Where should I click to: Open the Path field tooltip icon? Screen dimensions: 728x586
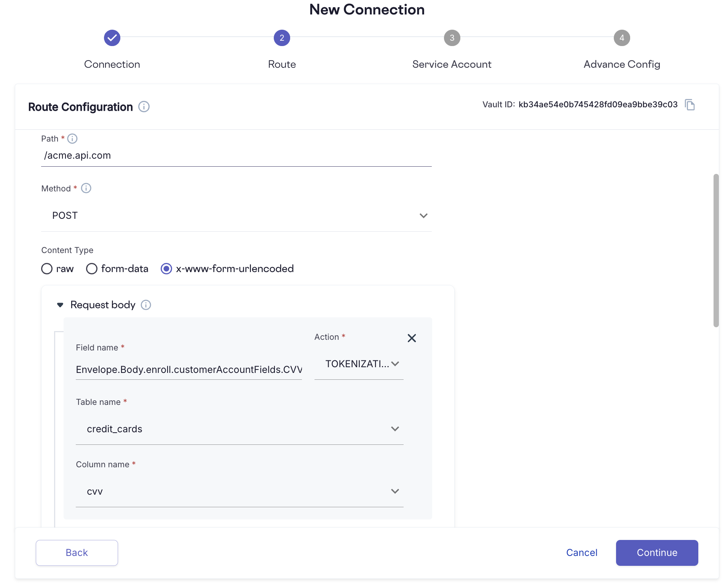click(x=72, y=139)
